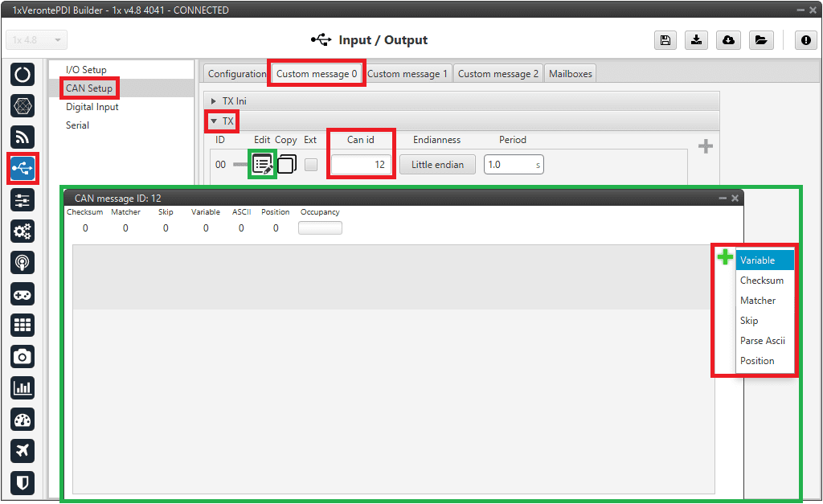Open the folder icon in top toolbar
The height and width of the screenshot is (504, 823).
click(760, 41)
